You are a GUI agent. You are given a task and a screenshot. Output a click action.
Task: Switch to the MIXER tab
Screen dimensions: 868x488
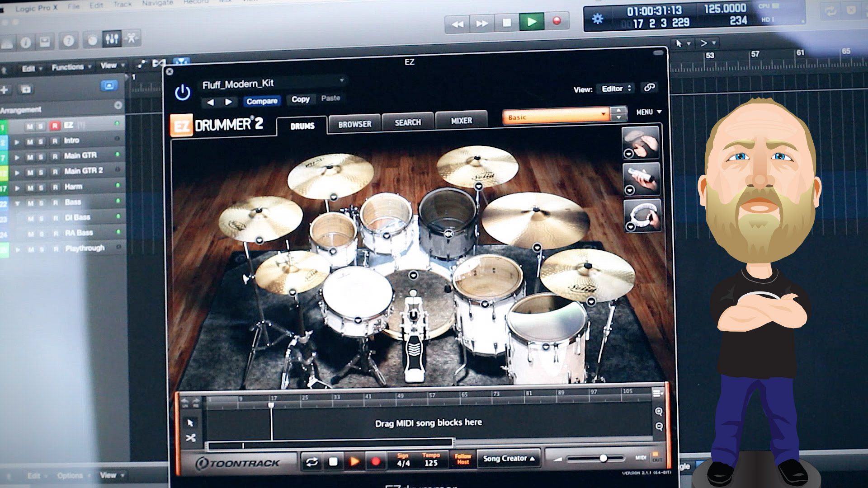[461, 121]
